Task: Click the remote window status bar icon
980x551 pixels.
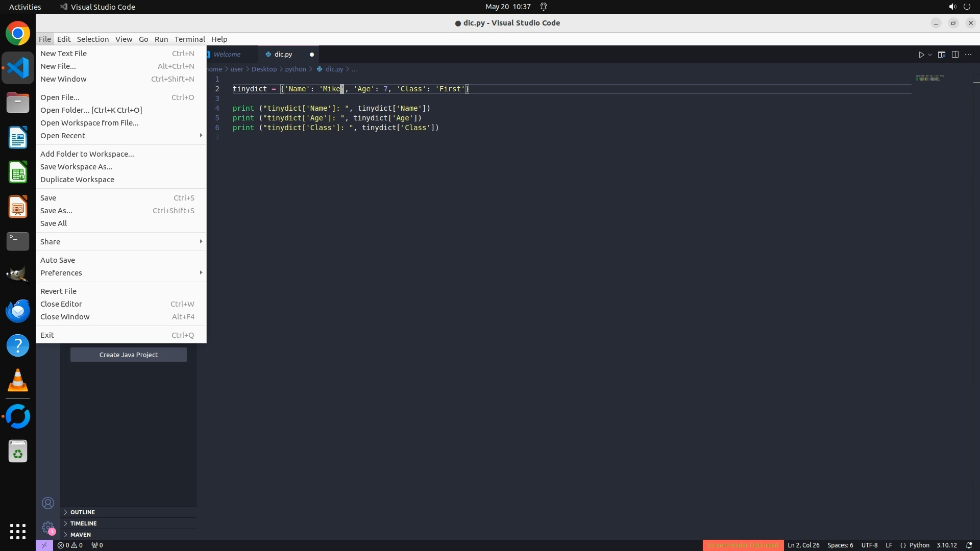Action: pyautogui.click(x=44, y=545)
